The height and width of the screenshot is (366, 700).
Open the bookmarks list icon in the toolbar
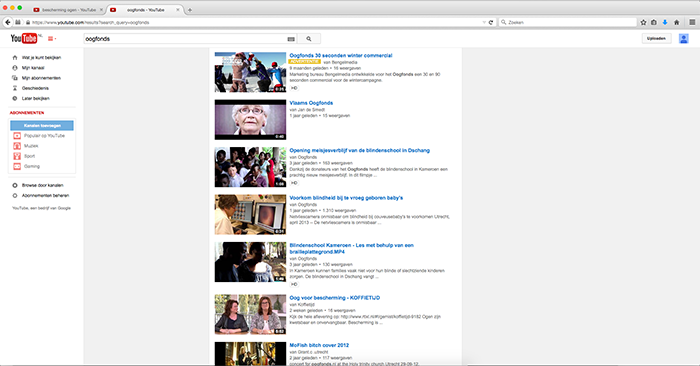tap(654, 22)
